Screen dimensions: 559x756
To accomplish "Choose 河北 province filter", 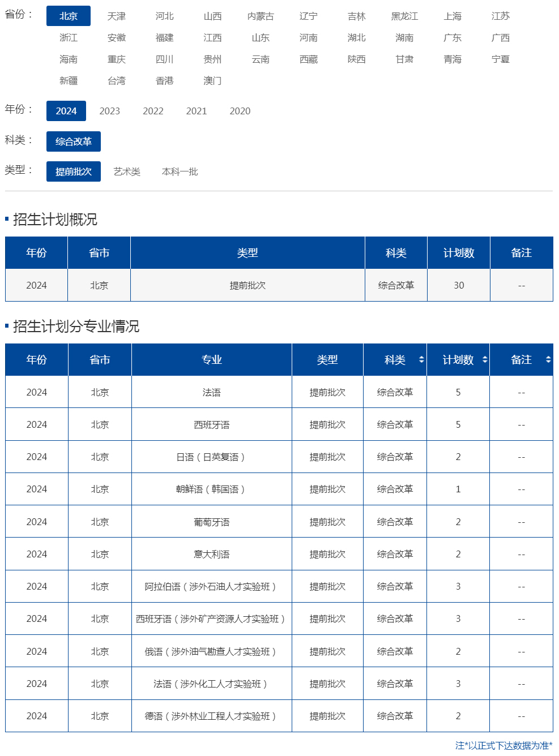I will [x=165, y=16].
